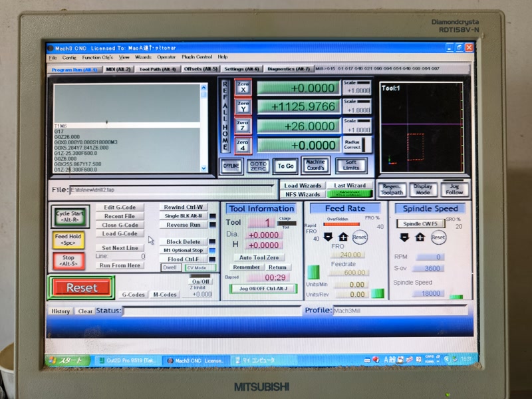The height and width of the screenshot is (399, 532).
Task: Zero the Y axis DRO
Action: tap(243, 107)
